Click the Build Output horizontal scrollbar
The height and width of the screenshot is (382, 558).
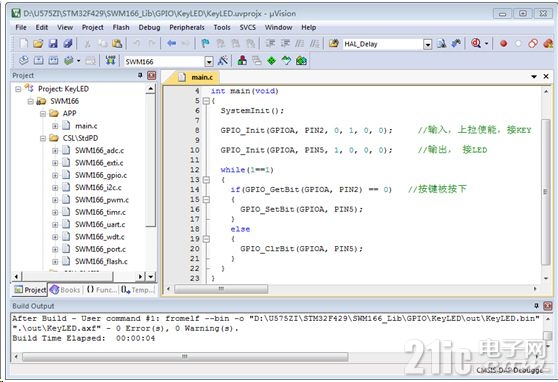coord(185,357)
